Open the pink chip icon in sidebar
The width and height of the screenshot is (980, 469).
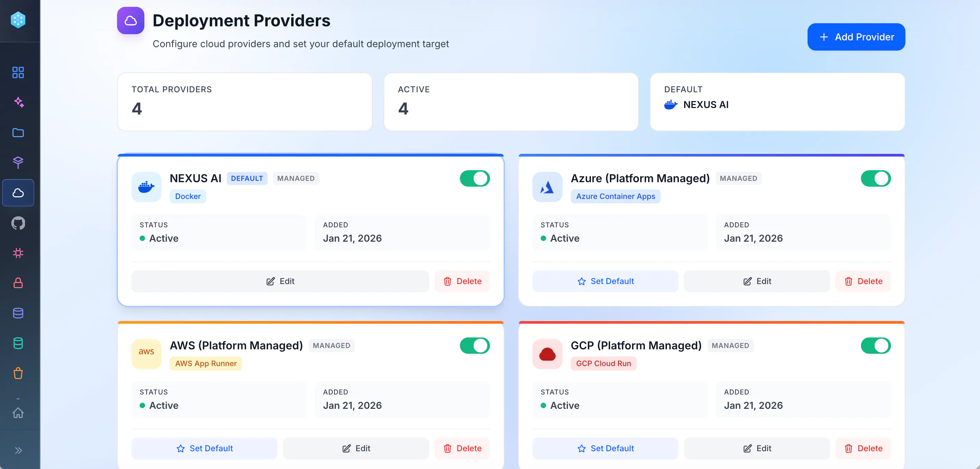coord(18,253)
